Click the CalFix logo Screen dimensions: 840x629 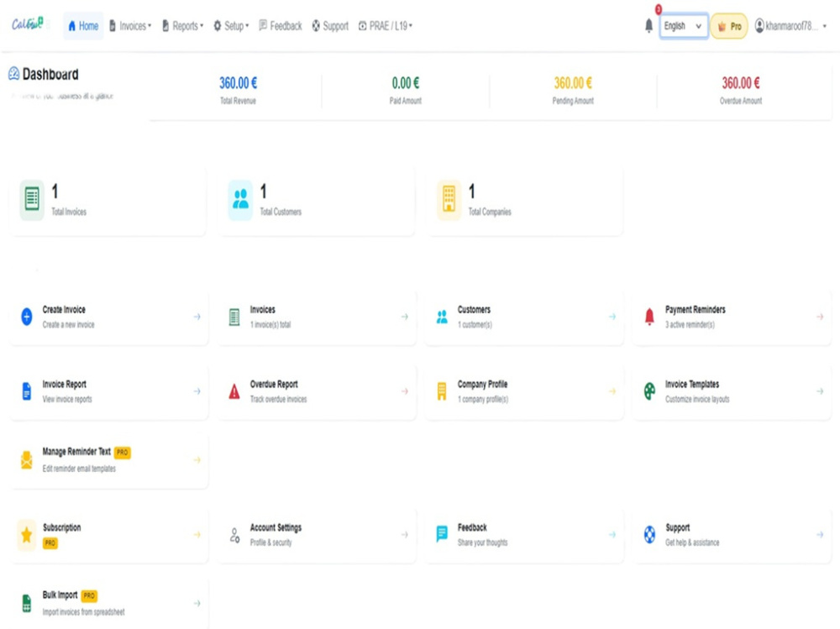(28, 24)
